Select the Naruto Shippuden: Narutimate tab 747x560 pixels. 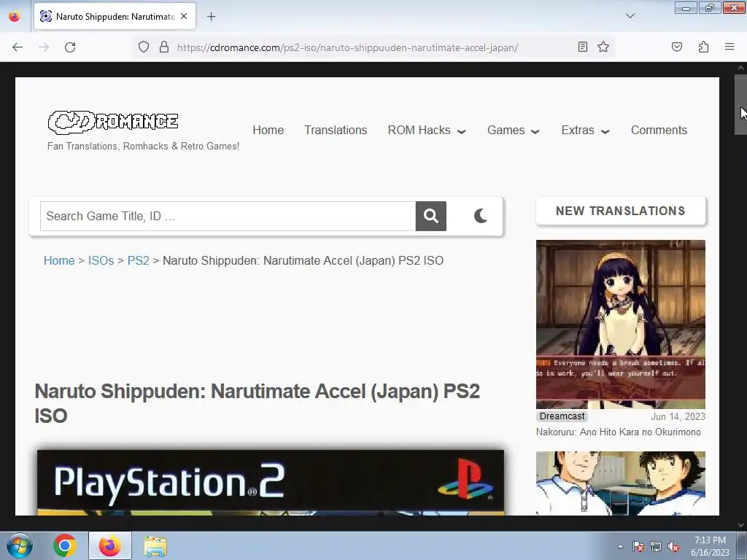[x=115, y=16]
